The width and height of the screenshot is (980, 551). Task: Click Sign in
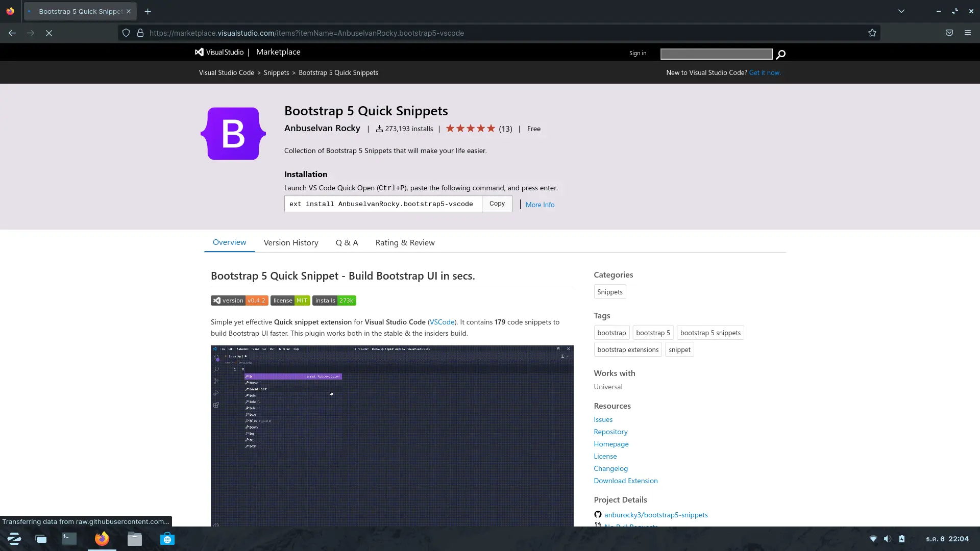[638, 53]
